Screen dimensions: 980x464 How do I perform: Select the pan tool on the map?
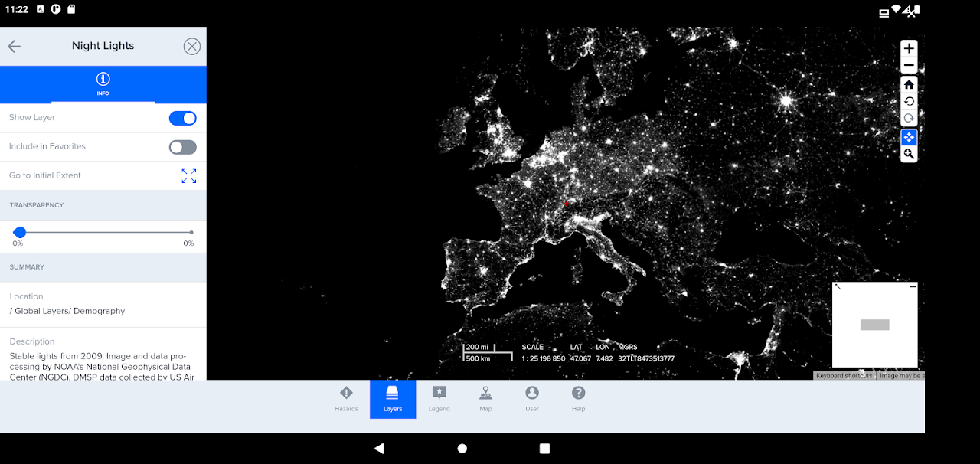click(x=909, y=136)
